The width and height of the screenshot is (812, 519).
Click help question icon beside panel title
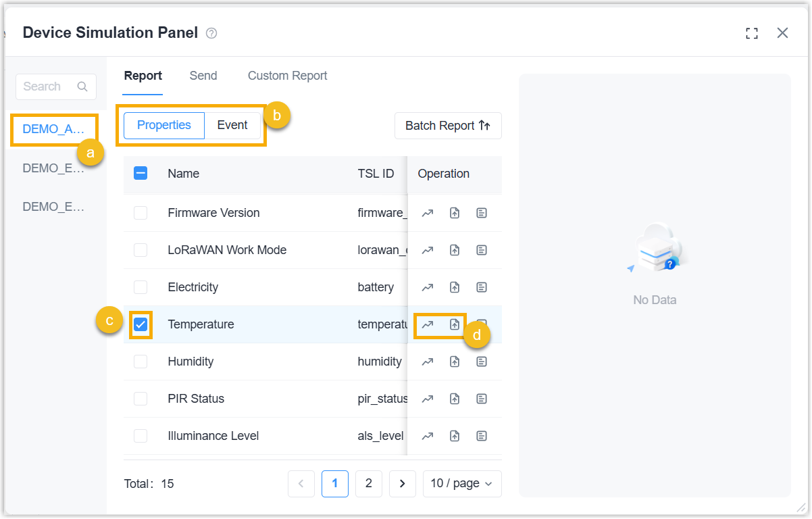click(211, 33)
